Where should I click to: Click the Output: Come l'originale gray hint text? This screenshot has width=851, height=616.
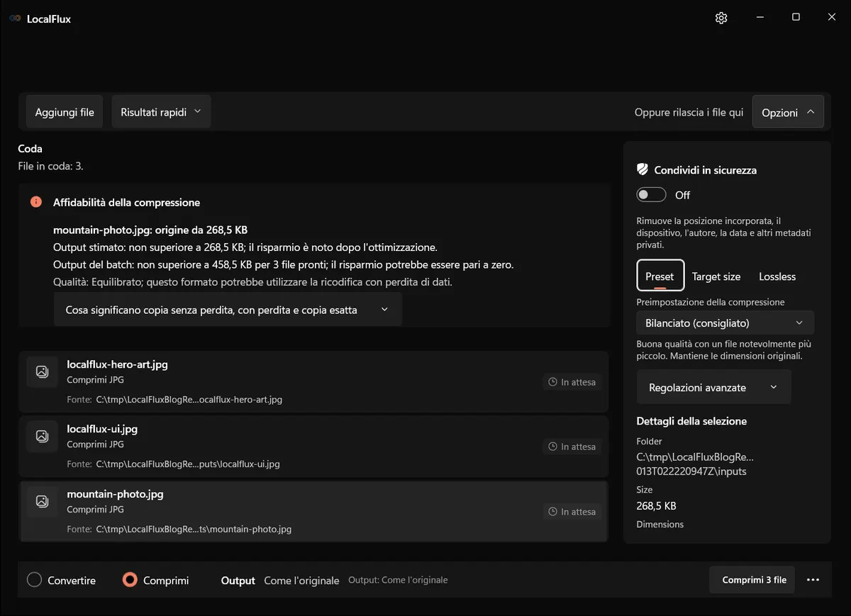(398, 580)
